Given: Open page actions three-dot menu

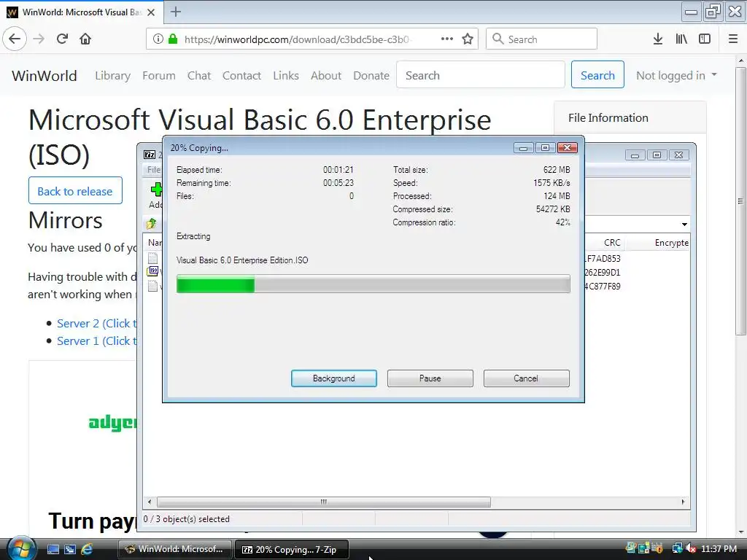Looking at the screenshot, I should [x=447, y=39].
